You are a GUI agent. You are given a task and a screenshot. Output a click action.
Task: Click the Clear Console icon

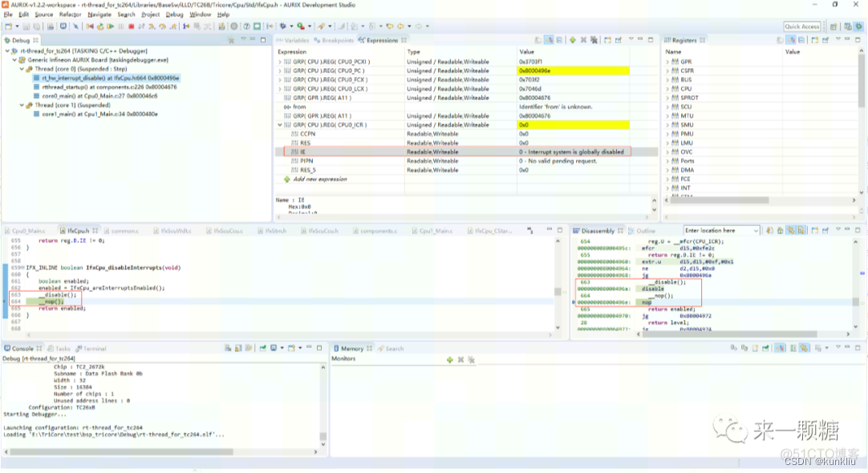228,349
